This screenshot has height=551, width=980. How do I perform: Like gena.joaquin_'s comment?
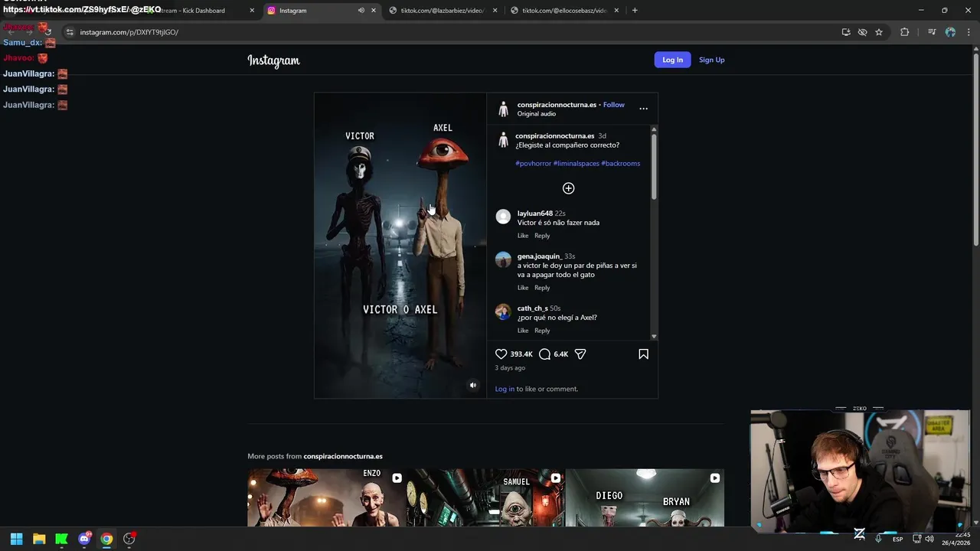[x=523, y=288]
